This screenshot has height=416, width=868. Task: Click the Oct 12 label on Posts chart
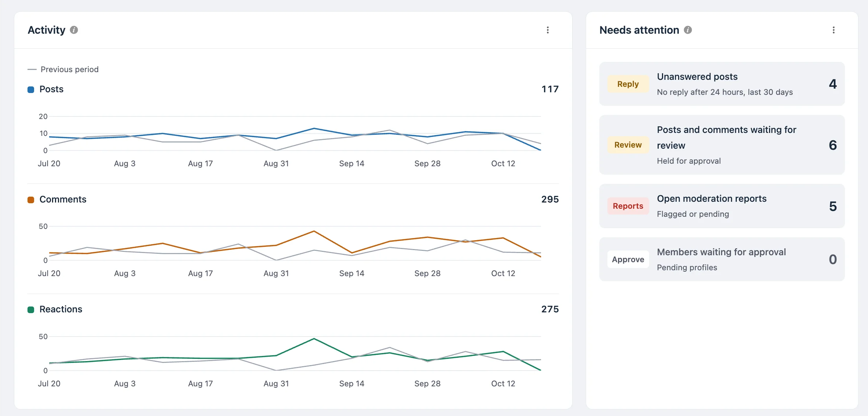pos(503,164)
